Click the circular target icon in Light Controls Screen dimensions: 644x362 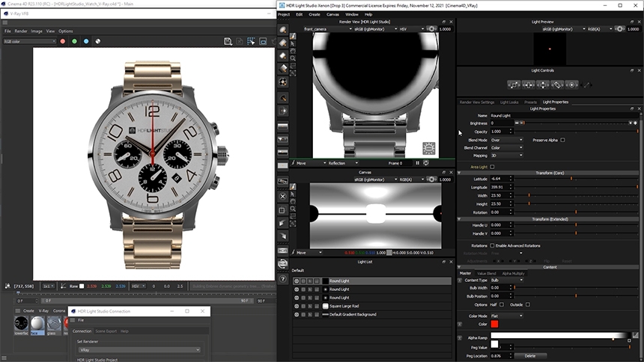(571, 85)
